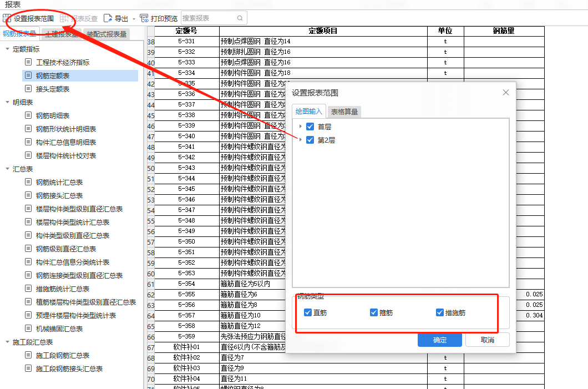Click the 设置报表范围 toolbar icon
Screen dimensions: 588x389
[x=7, y=18]
